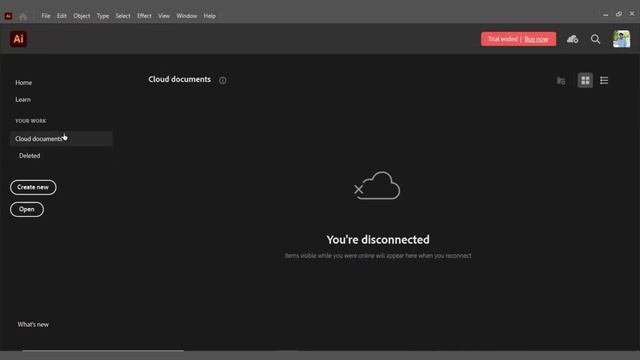Open the Edit menu
Image resolution: width=640 pixels, height=360 pixels.
point(62,16)
